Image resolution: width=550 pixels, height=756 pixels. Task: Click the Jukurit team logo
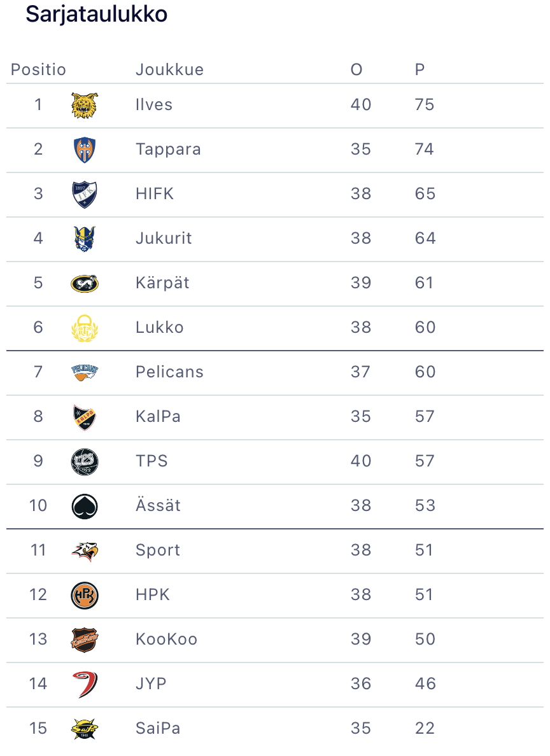(x=85, y=239)
